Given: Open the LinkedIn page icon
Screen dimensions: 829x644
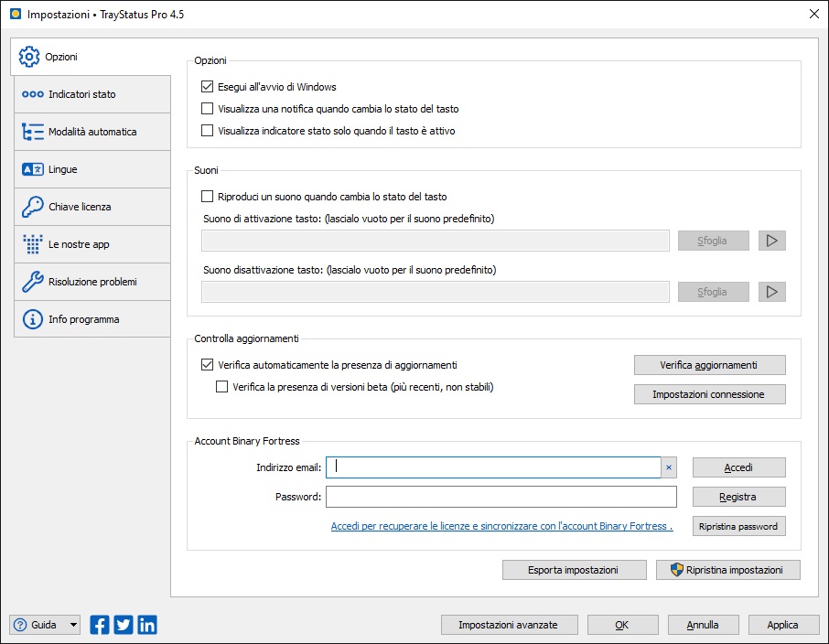Looking at the screenshot, I should coord(147,625).
